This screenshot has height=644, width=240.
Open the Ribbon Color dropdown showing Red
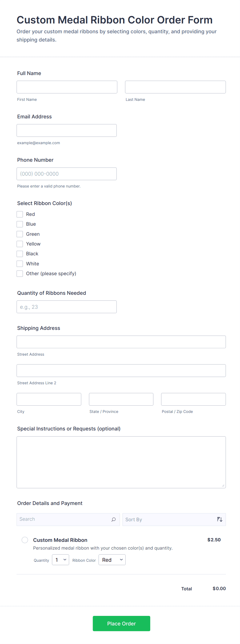pos(112,560)
